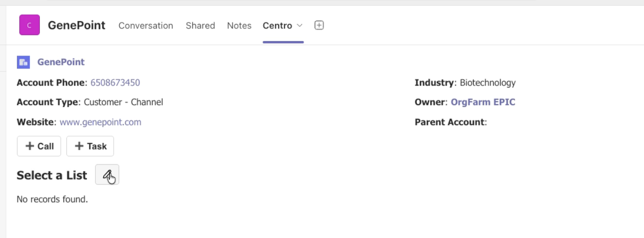
Task: Click the Parent Account label
Action: (450, 122)
